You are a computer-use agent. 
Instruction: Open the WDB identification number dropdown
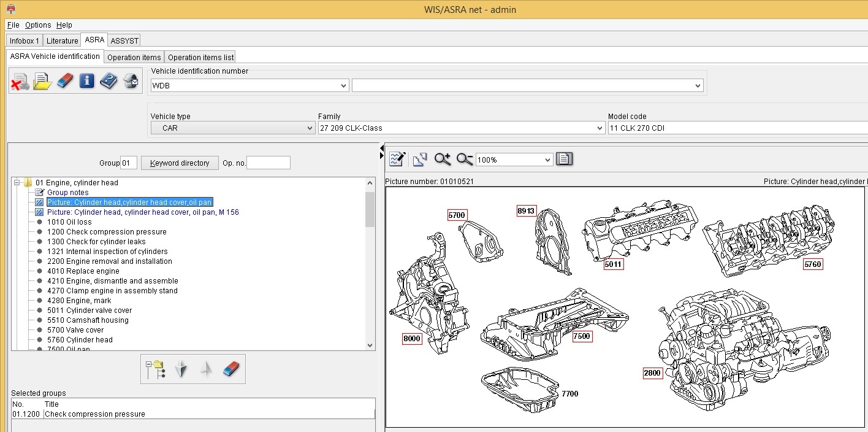tap(343, 86)
